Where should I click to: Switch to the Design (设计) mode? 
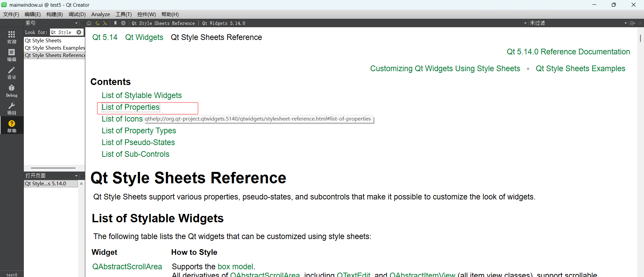12,73
